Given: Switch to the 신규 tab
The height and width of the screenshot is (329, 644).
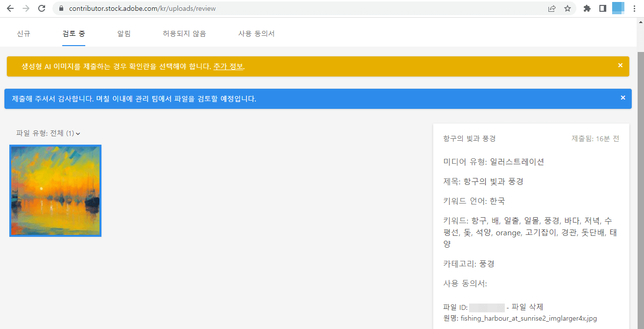Looking at the screenshot, I should tap(24, 33).
